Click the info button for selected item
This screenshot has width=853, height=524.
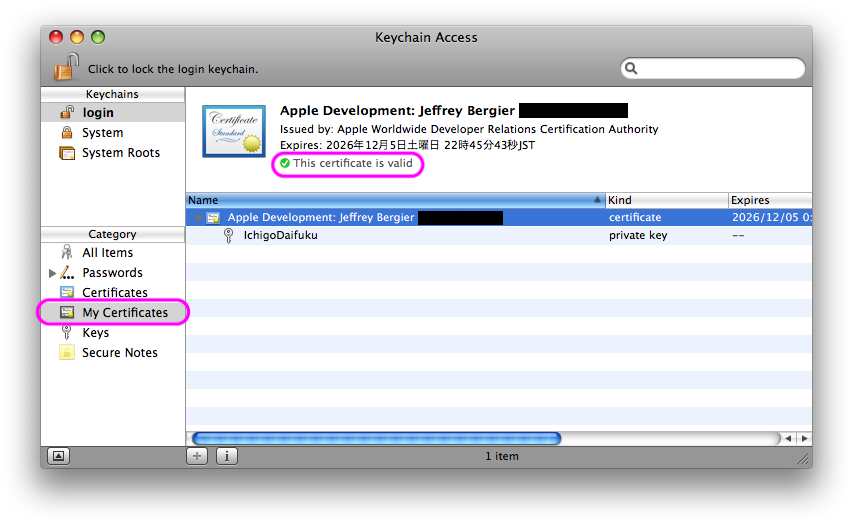coord(226,456)
